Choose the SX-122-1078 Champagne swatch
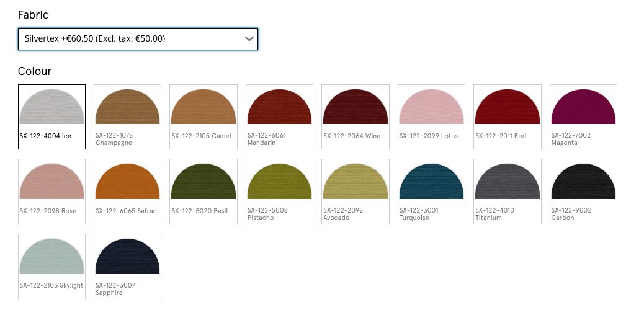 [128, 117]
